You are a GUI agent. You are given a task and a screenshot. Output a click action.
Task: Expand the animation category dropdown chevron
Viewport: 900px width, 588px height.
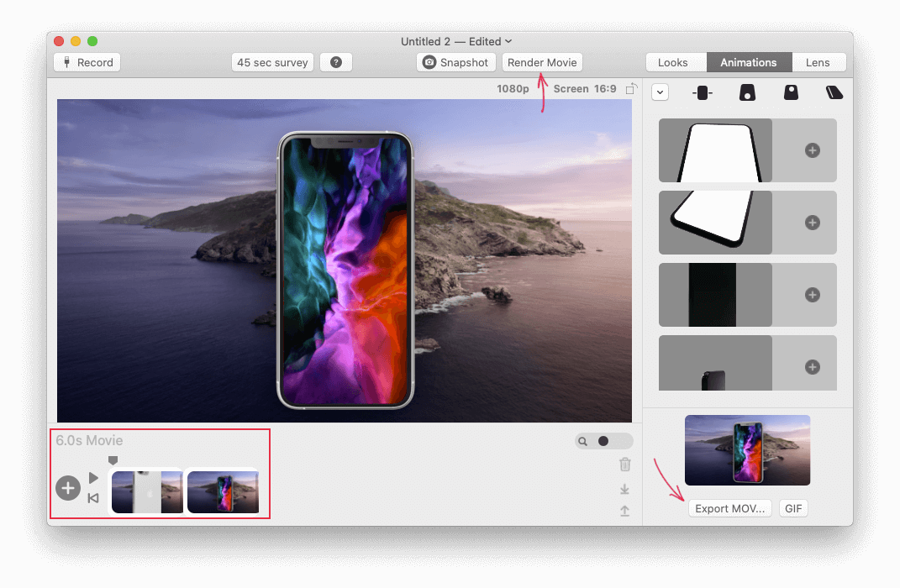[660, 92]
